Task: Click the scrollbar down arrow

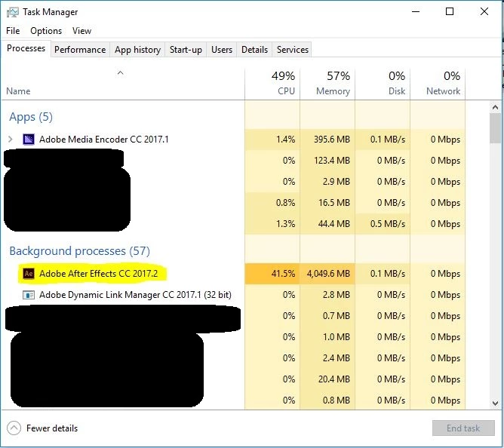Action: pos(495,403)
